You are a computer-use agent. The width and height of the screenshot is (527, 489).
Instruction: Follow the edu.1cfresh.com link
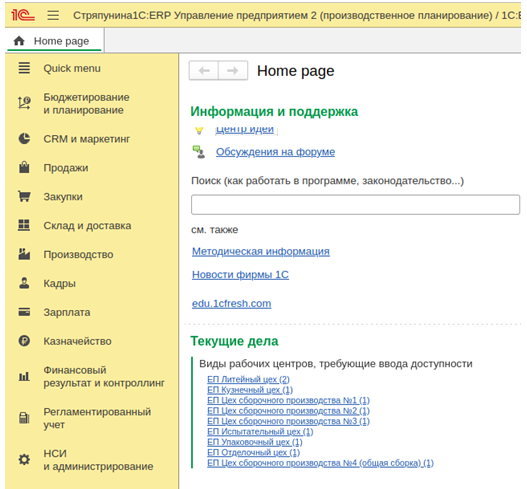point(232,303)
